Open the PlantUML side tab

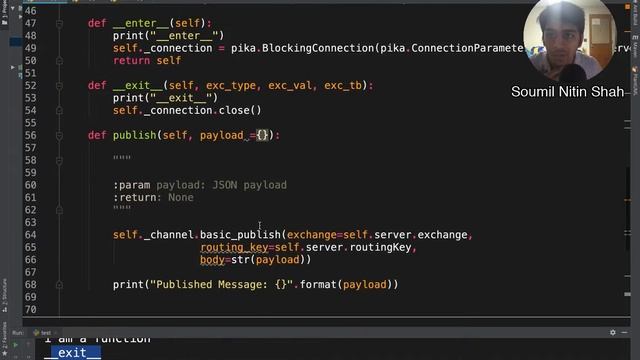click(635, 81)
